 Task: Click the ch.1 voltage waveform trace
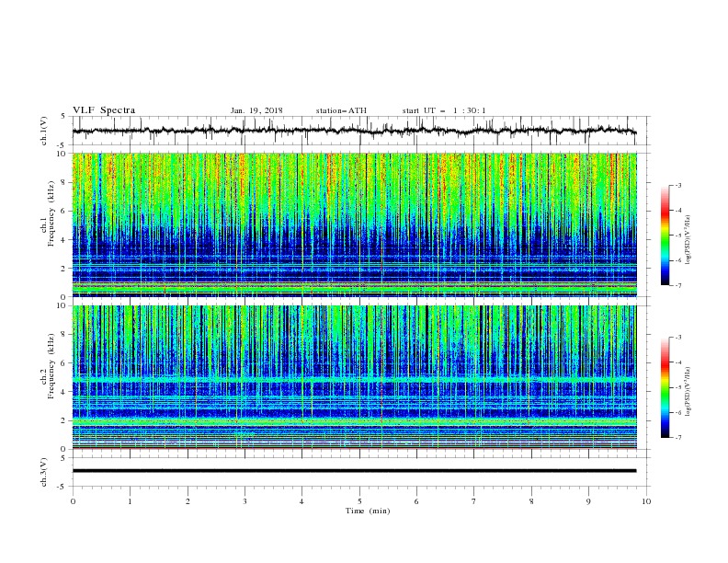354,131
